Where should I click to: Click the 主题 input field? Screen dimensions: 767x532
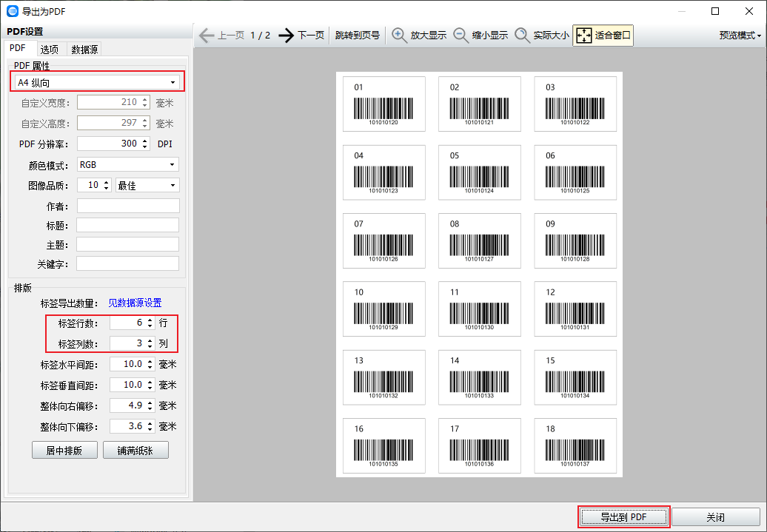tap(127, 244)
